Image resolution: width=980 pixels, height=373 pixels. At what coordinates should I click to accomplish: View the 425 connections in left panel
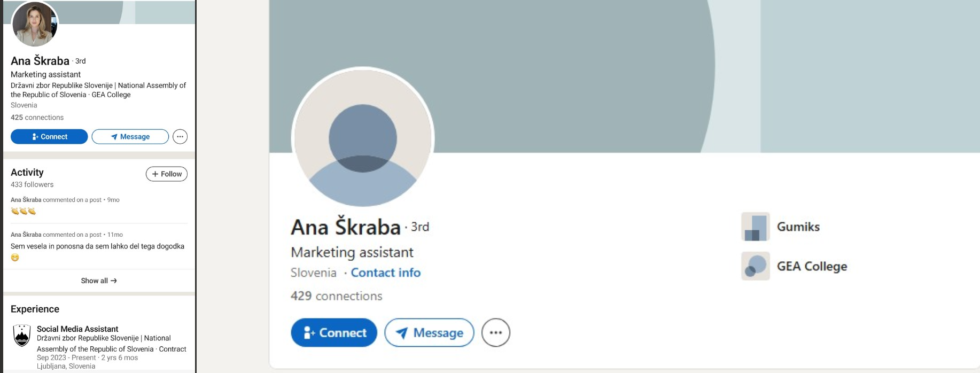point(37,118)
